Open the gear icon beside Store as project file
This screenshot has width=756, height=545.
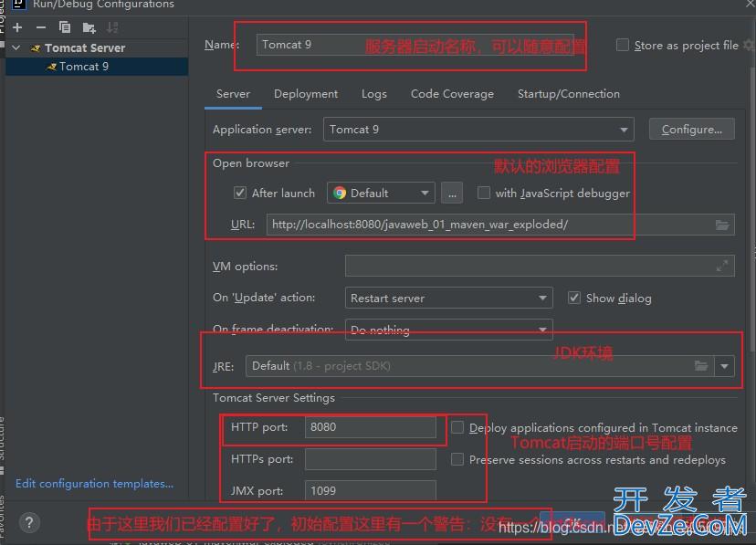coord(749,46)
